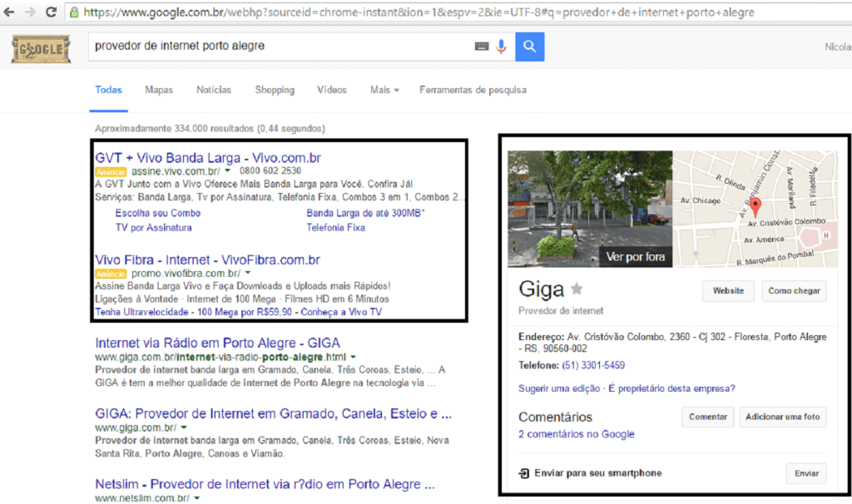Viewport: 852px width, 504px height.
Task: Click the green padlock security icon
Action: tap(74, 12)
